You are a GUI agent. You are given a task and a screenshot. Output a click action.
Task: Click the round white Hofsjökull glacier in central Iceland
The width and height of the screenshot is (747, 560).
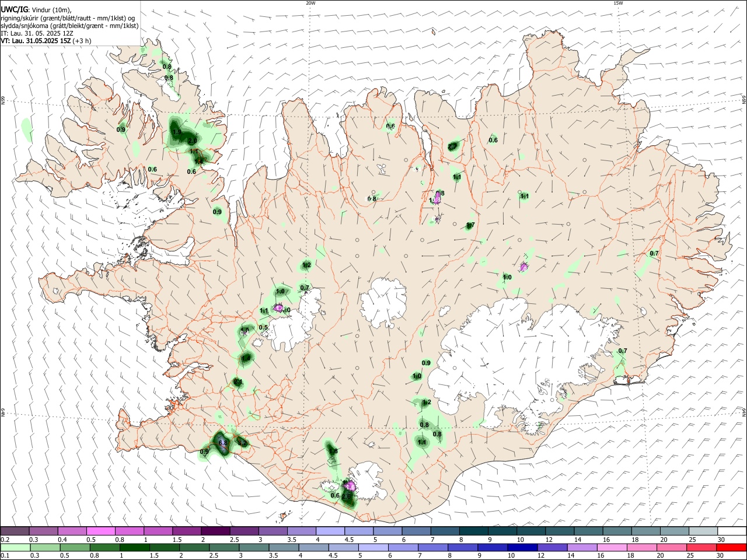click(x=383, y=302)
